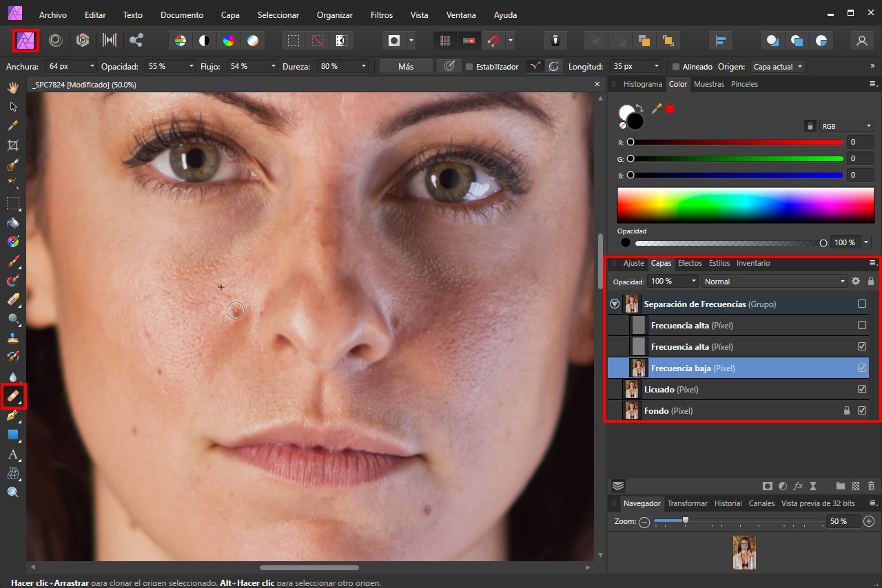Activate the Paint Brush tool
The width and height of the screenshot is (882, 588).
coord(13,261)
